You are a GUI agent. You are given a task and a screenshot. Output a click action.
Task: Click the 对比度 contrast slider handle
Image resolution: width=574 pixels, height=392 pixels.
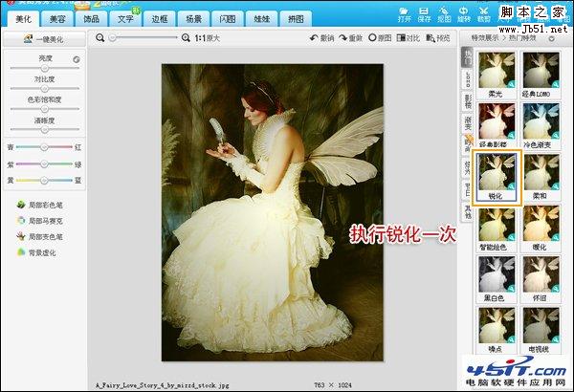click(x=44, y=89)
